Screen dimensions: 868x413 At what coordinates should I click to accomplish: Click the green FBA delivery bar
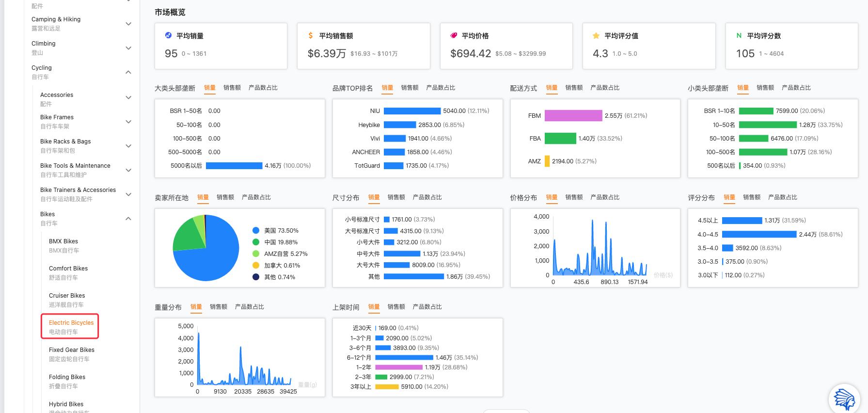560,138
